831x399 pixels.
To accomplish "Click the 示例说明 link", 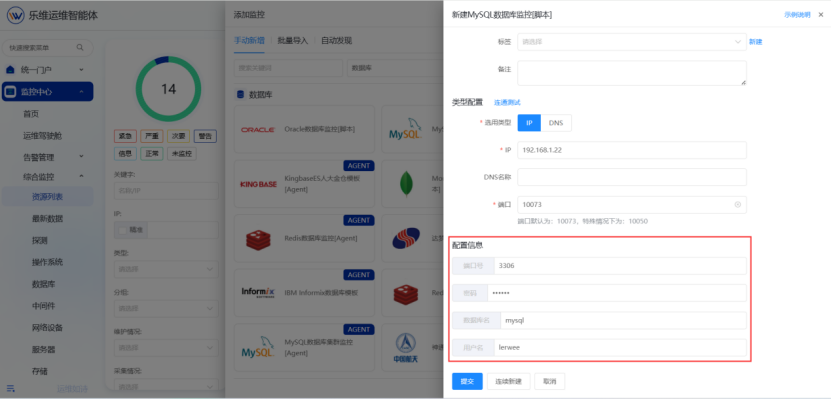I will click(x=798, y=15).
